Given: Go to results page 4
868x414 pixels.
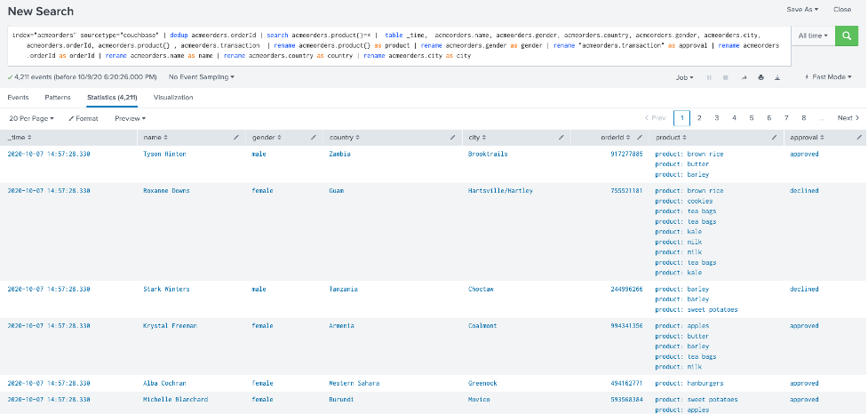Looking at the screenshot, I should pos(734,118).
